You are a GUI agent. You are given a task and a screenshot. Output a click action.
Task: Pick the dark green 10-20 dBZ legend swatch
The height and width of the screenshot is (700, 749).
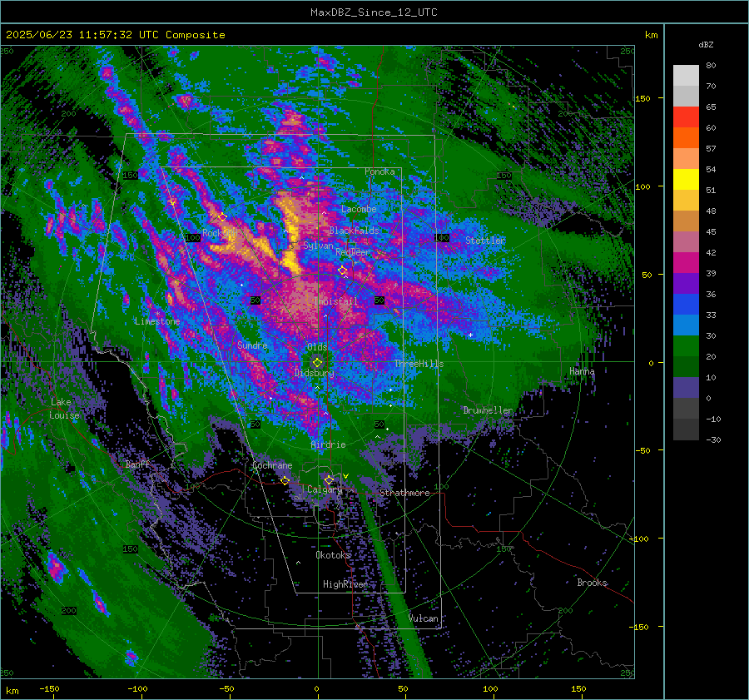(686, 366)
